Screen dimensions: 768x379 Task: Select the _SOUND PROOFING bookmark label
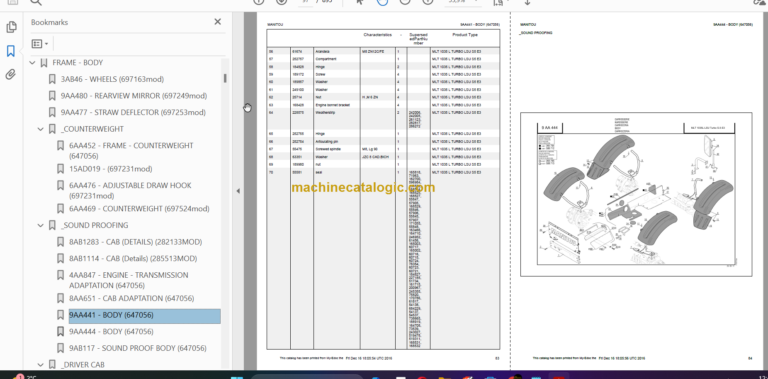tap(95, 225)
